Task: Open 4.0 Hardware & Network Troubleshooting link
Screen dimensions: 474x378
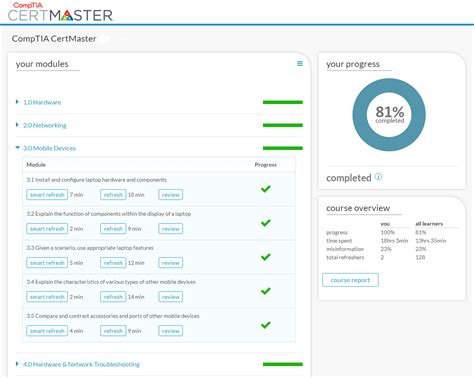Action: tap(81, 364)
